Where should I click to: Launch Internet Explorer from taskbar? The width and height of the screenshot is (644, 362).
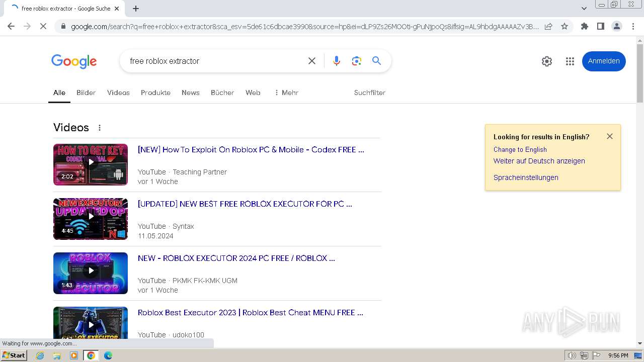coord(40,355)
